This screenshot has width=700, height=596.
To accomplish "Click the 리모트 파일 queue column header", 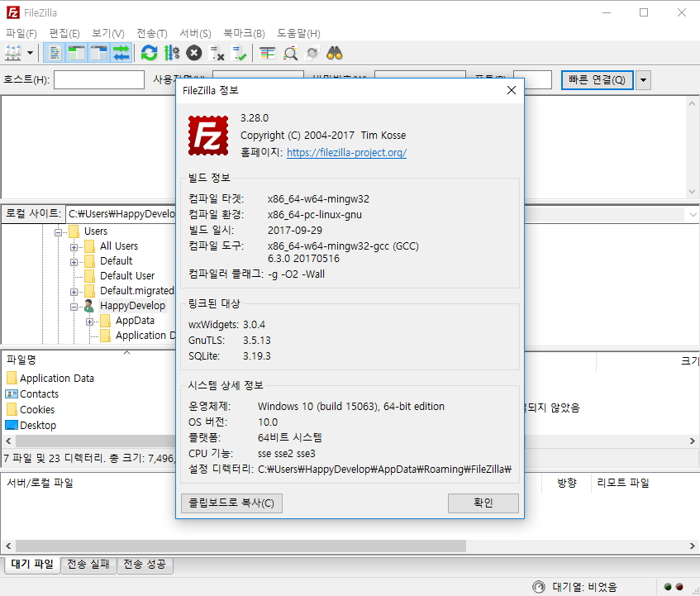I will (623, 483).
